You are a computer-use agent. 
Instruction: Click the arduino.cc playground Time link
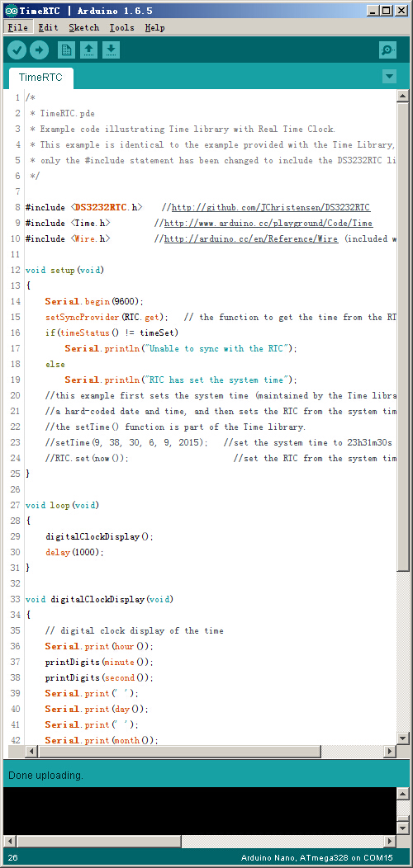268,223
